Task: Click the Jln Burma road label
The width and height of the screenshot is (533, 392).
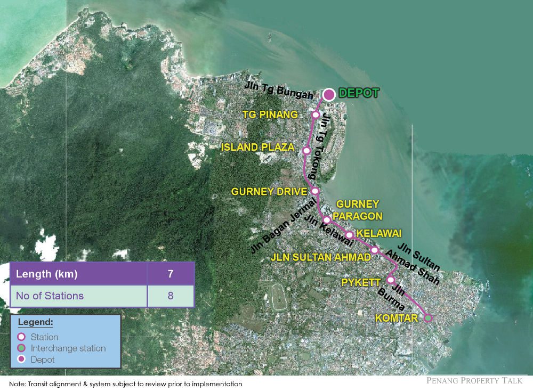Action: click(393, 298)
